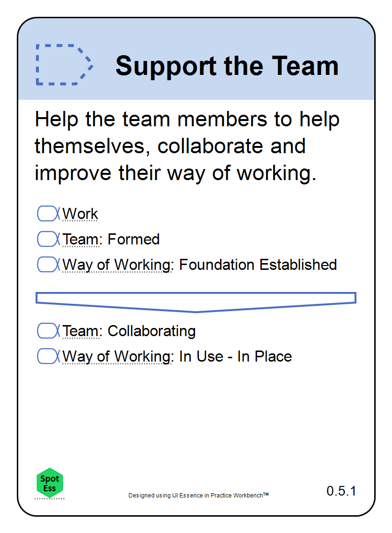Click the icon beside Way of Working: Foundation Established
The width and height of the screenshot is (392, 533).
[49, 265]
